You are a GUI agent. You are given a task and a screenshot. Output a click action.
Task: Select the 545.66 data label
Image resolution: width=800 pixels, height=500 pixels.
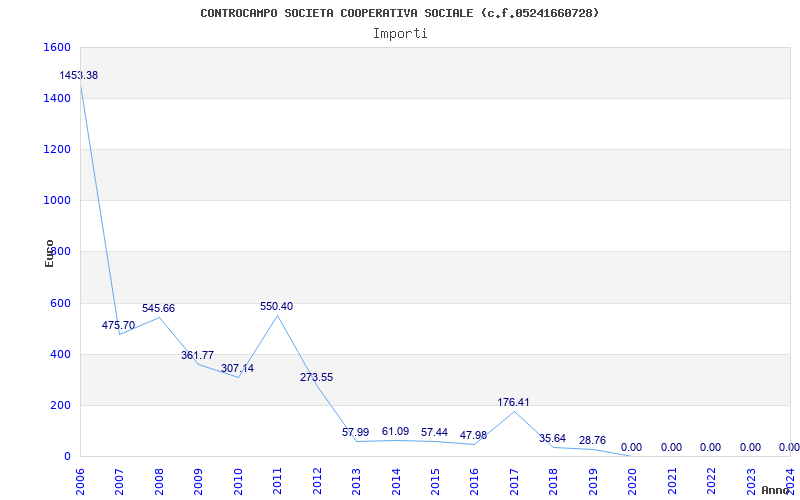point(158,309)
